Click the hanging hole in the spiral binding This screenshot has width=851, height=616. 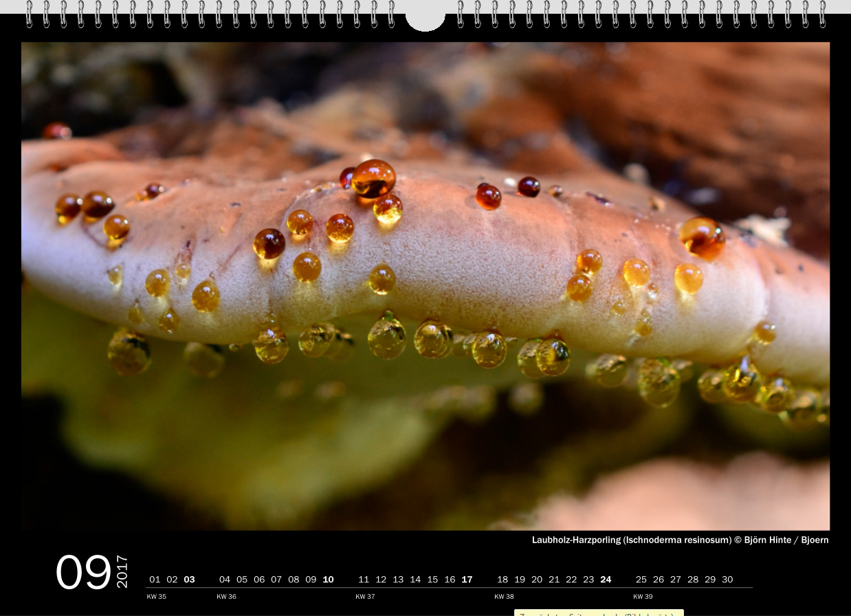pos(425,19)
